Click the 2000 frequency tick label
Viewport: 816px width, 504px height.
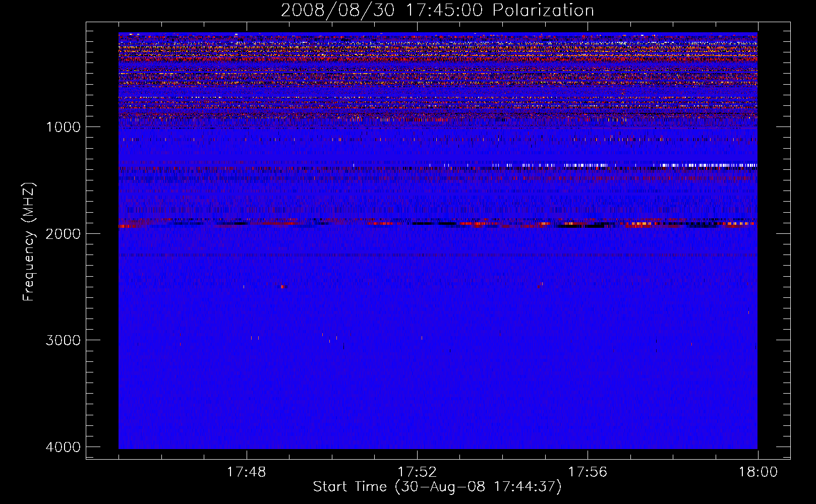[63, 234]
